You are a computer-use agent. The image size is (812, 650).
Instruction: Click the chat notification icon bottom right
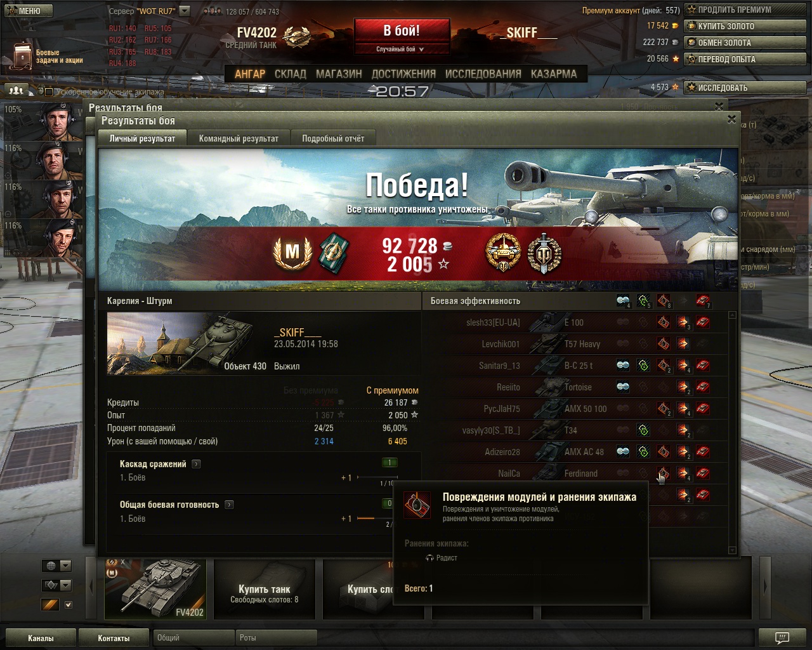click(782, 637)
